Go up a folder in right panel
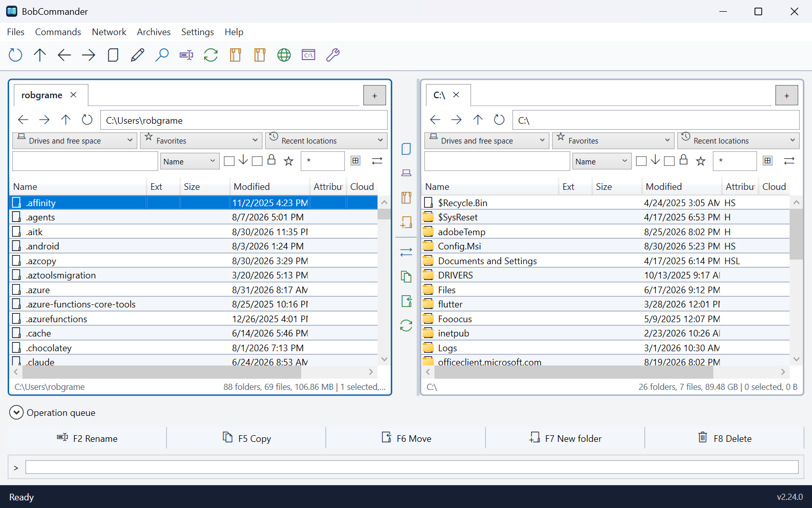Screen dimensions: 812x508 click(x=478, y=120)
